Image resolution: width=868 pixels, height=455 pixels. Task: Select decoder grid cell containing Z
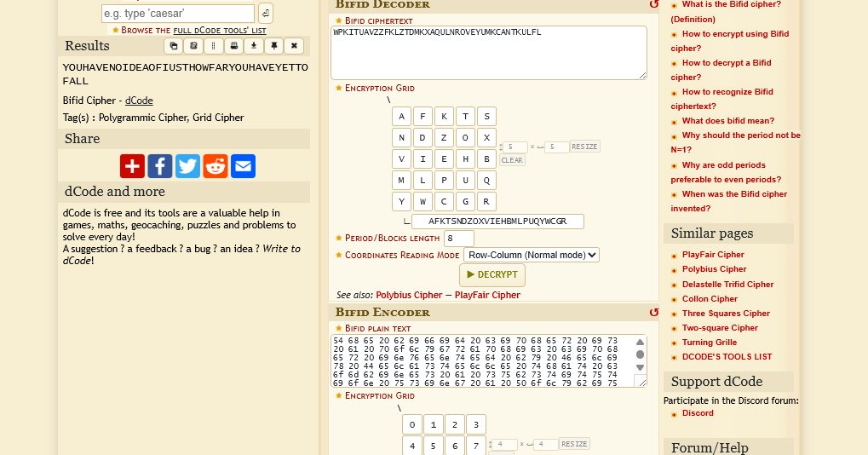pos(444,137)
